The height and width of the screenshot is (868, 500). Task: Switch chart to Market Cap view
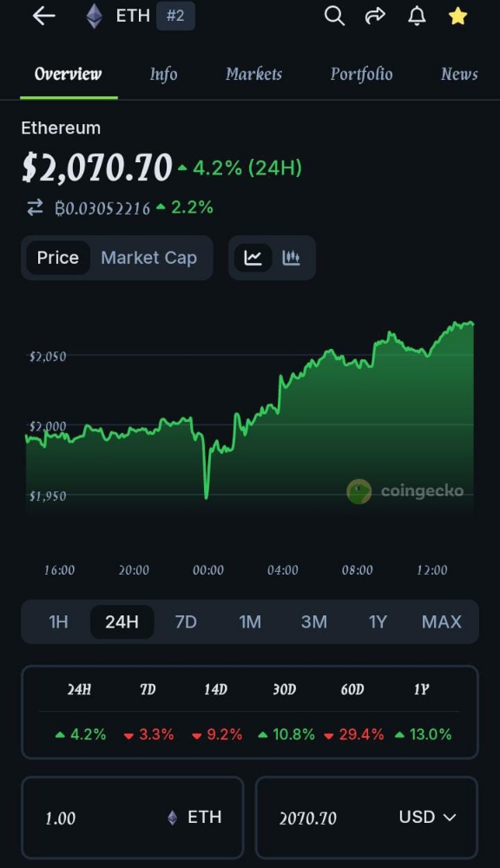click(x=148, y=258)
